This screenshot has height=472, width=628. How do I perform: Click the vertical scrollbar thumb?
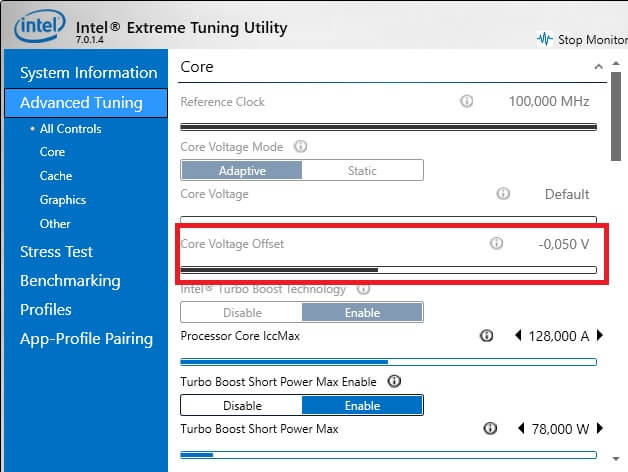[x=616, y=116]
